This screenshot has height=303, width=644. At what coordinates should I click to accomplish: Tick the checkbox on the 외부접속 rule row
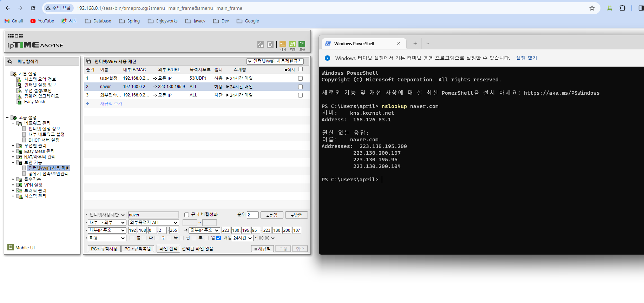click(x=300, y=95)
